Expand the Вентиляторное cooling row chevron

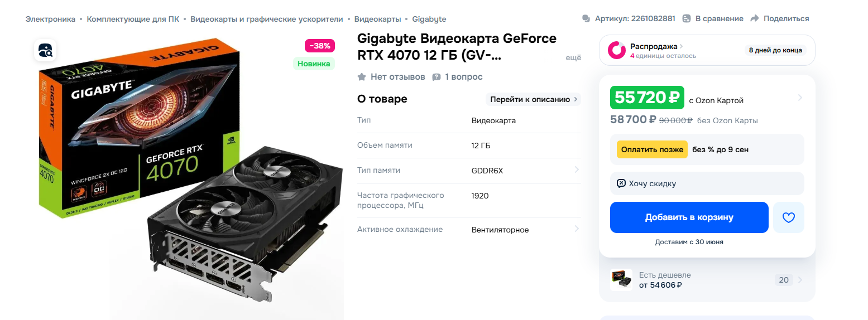point(576,229)
